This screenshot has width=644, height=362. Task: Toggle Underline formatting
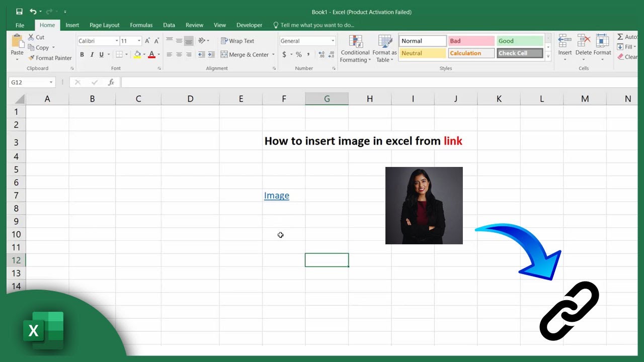coord(101,54)
